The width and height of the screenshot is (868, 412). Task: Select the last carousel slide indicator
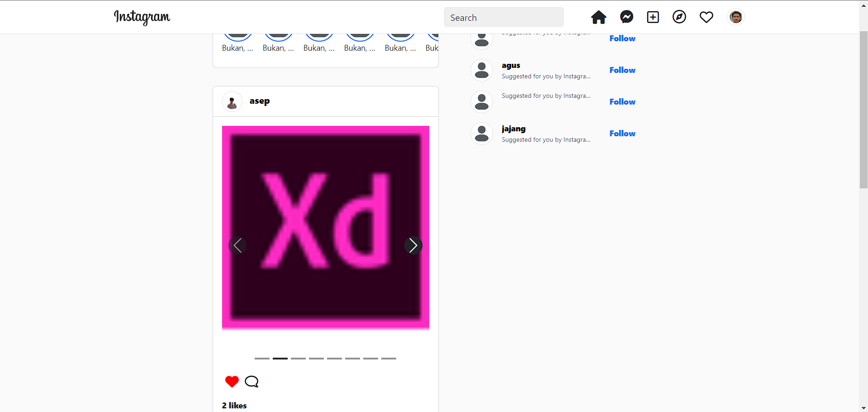[389, 359]
